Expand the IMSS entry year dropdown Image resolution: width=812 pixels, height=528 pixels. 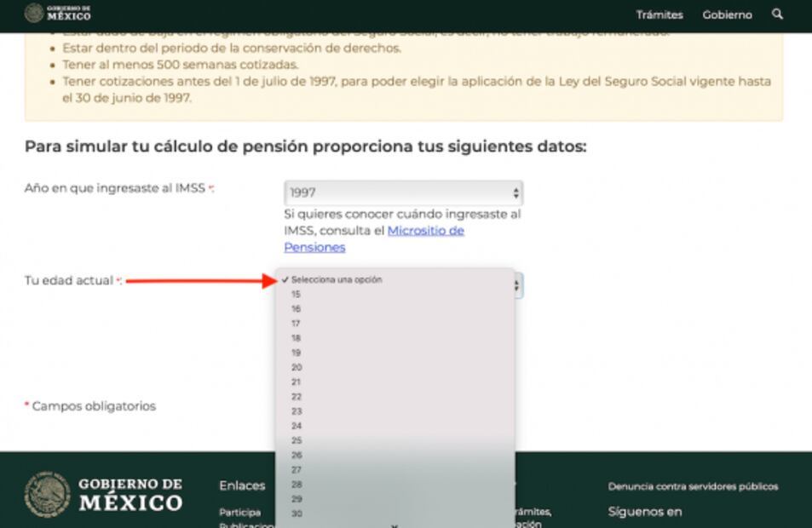403,192
